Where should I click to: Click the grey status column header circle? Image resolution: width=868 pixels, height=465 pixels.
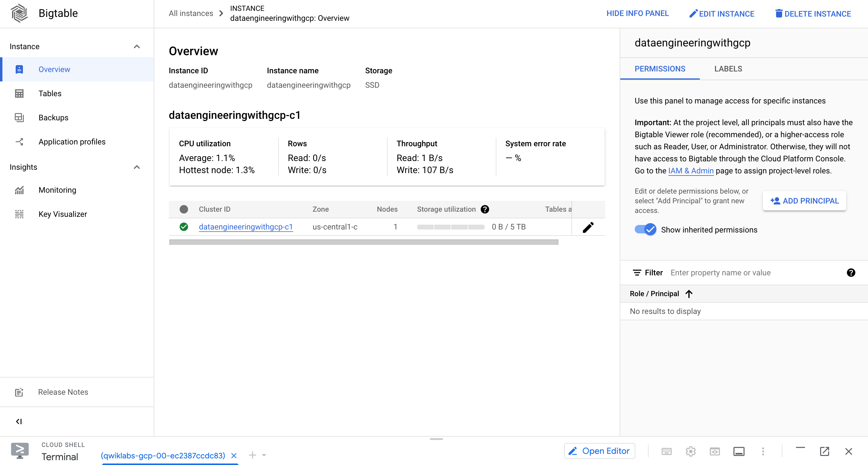pos(184,209)
